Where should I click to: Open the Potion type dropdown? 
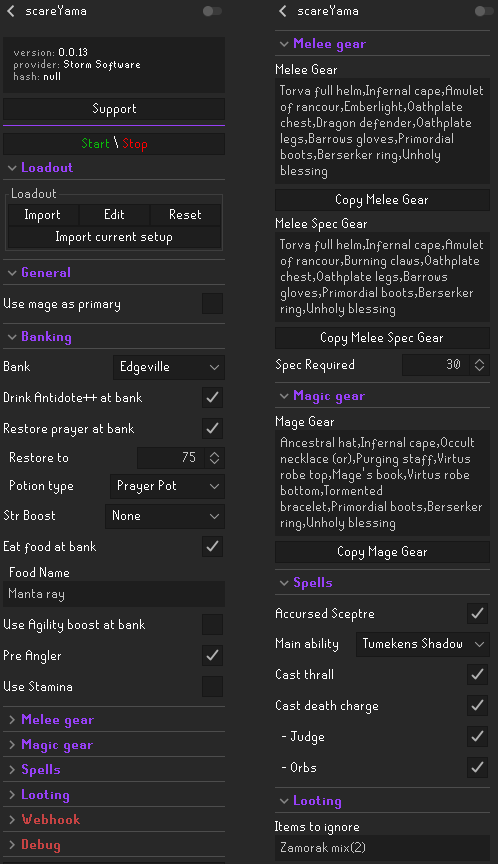(167, 486)
